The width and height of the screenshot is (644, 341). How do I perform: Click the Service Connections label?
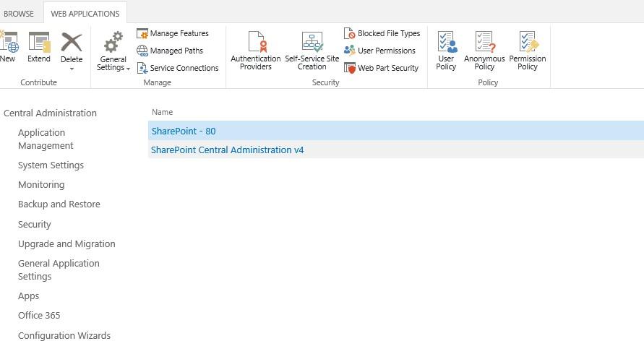[x=184, y=68]
